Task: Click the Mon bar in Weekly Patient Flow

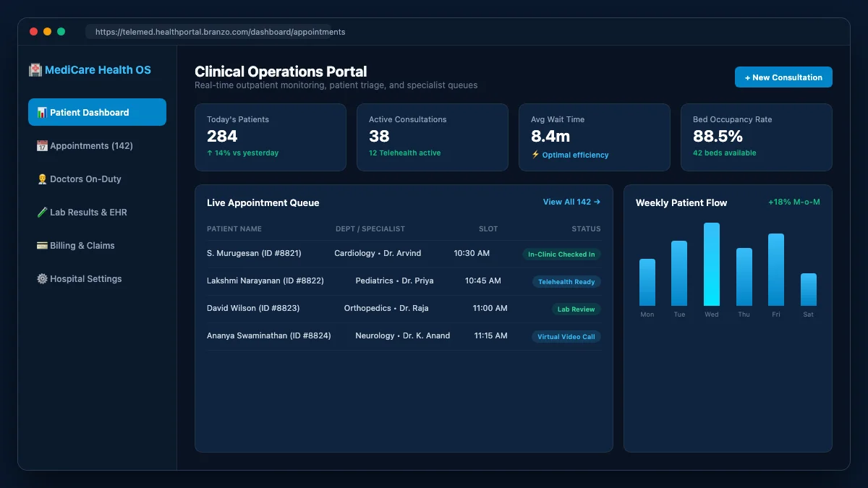Action: 647,283
